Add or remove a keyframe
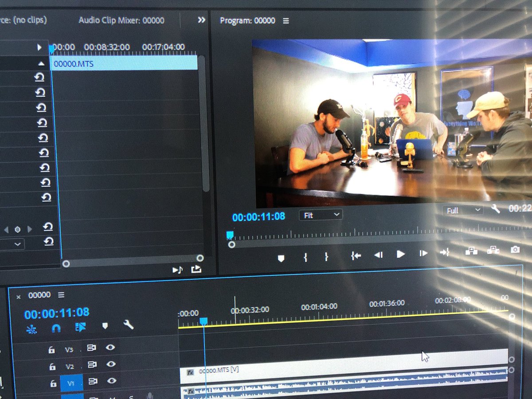Image resolution: width=532 pixels, height=399 pixels. click(17, 230)
